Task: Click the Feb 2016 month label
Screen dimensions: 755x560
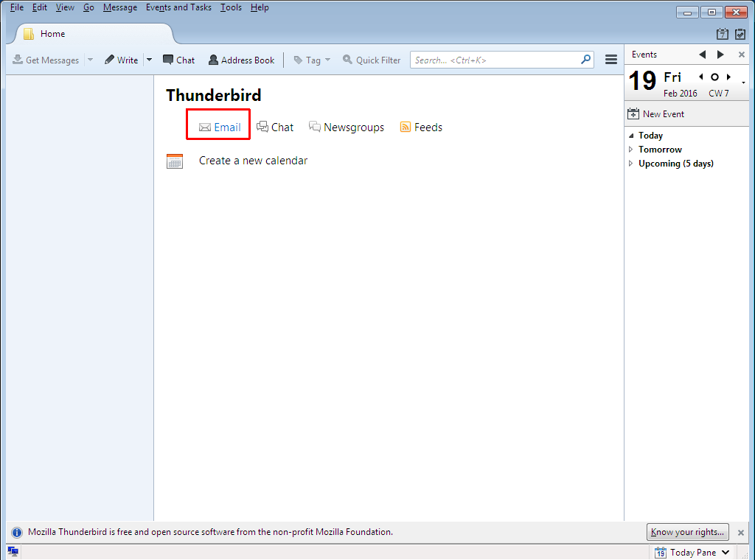Action: pyautogui.click(x=680, y=94)
